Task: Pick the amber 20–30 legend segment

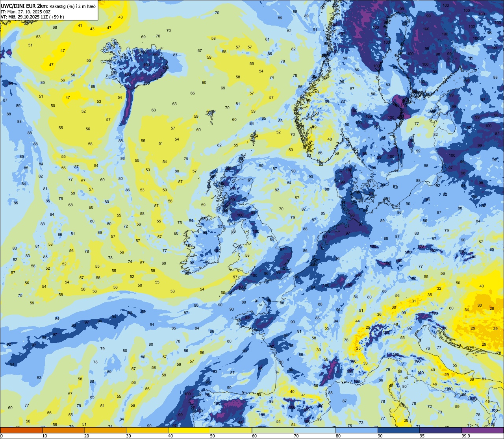Action: 105,430
